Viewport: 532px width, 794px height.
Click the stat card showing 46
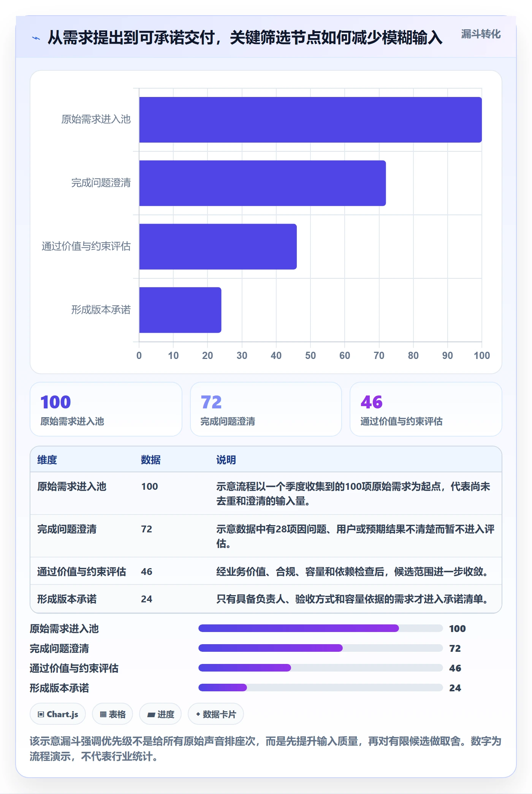pyautogui.click(x=426, y=409)
